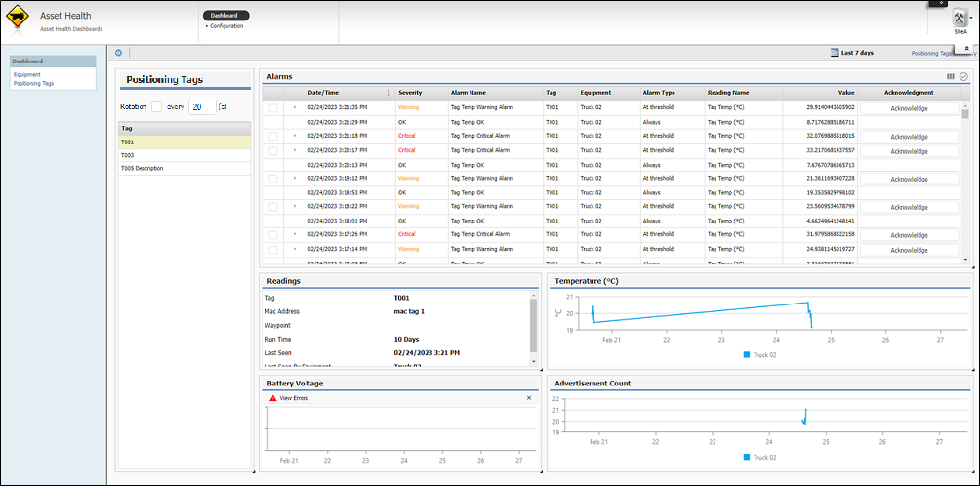980x486 pixels.
Task: Click the Alarms acknowledge-all checkmark icon
Action: [963, 76]
